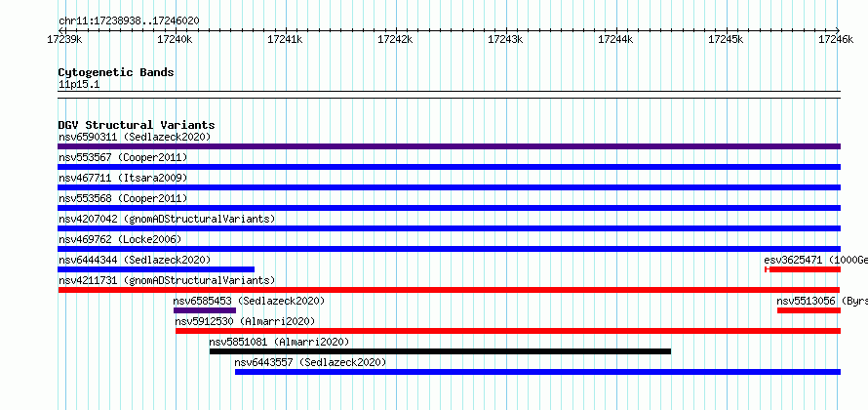The image size is (868, 410).
Task: Click the blue nsv469762 variant bar
Action: tap(449, 249)
